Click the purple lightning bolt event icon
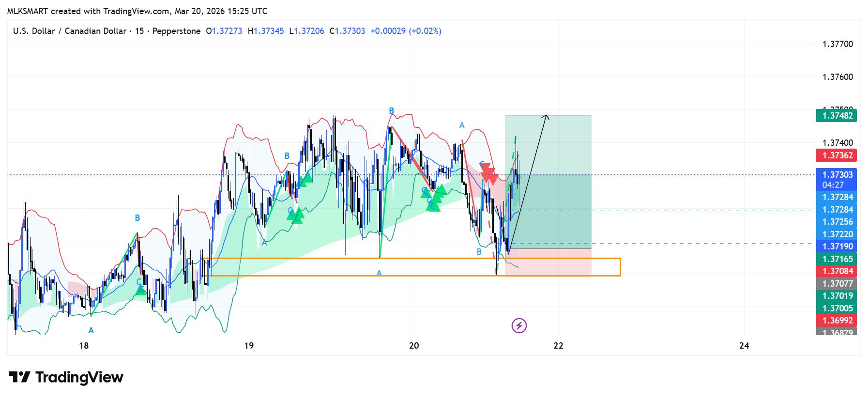This screenshot has height=399, width=868. click(x=519, y=325)
